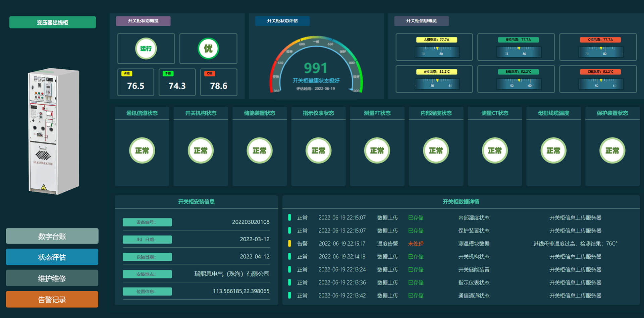
Task: Select the 开关柜信息概览 tab
Action: (x=421, y=21)
